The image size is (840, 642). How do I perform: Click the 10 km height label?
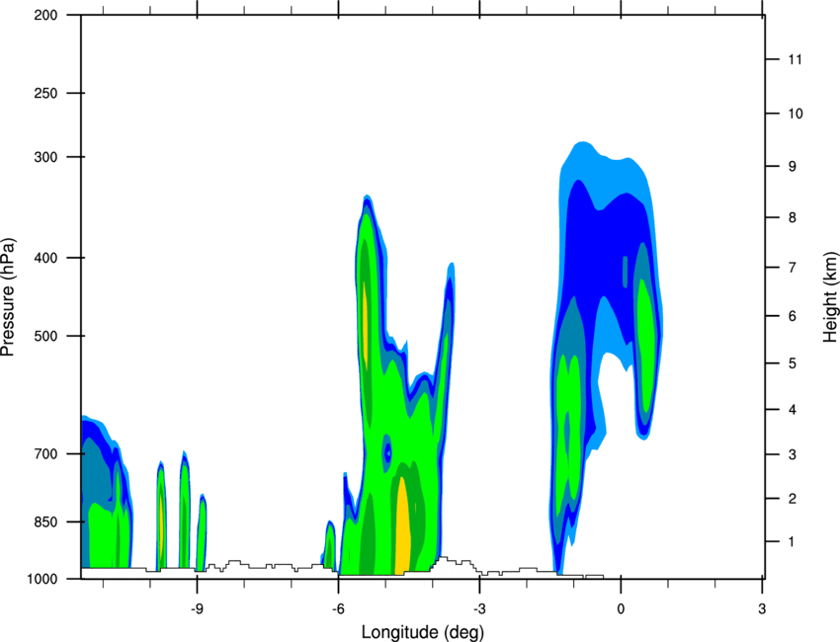tap(796, 114)
